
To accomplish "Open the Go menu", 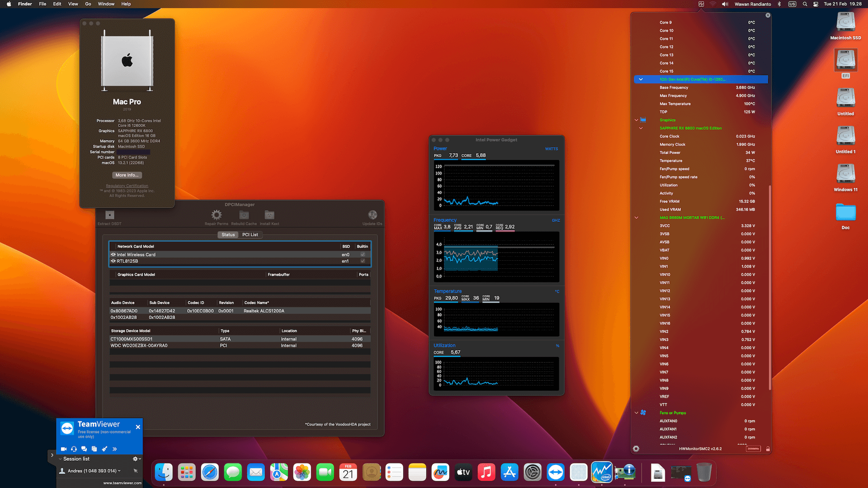I will pyautogui.click(x=88, y=4).
